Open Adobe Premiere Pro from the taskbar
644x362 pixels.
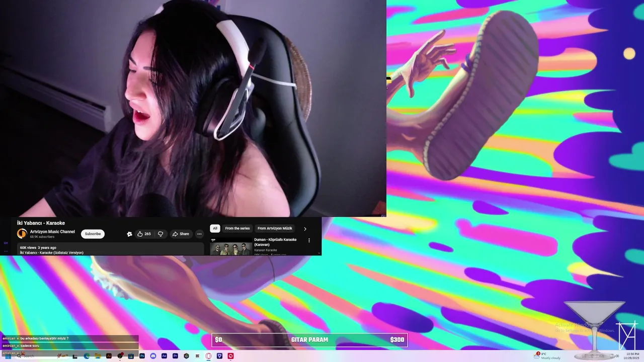(175, 356)
